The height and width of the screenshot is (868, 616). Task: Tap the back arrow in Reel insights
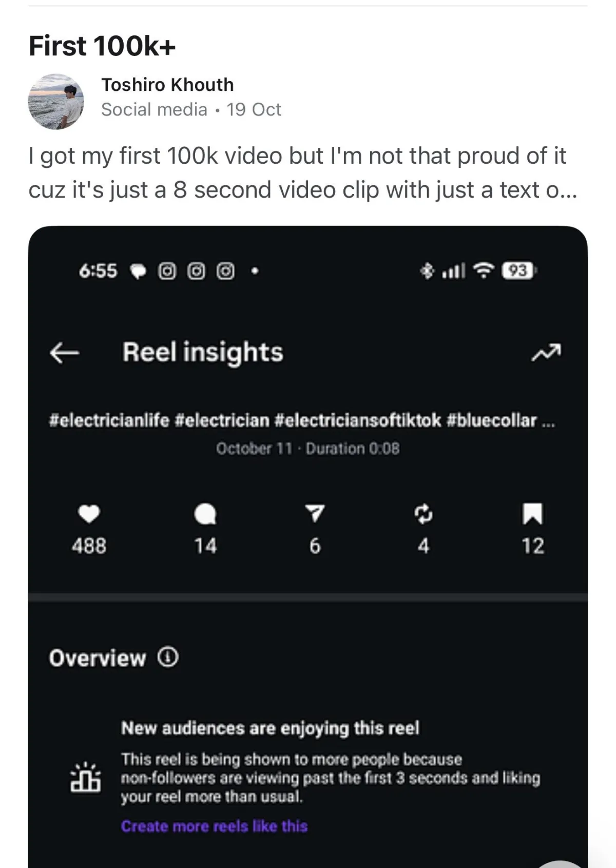click(64, 353)
